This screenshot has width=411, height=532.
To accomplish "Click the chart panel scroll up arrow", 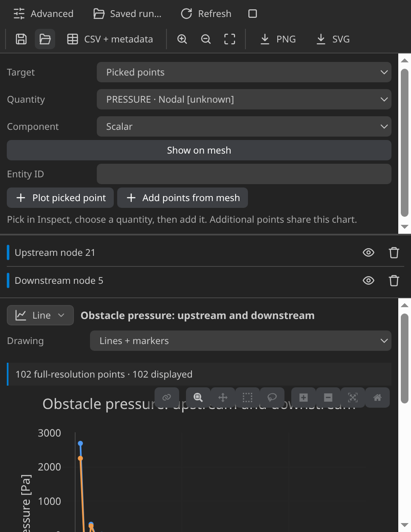I will coord(405,305).
